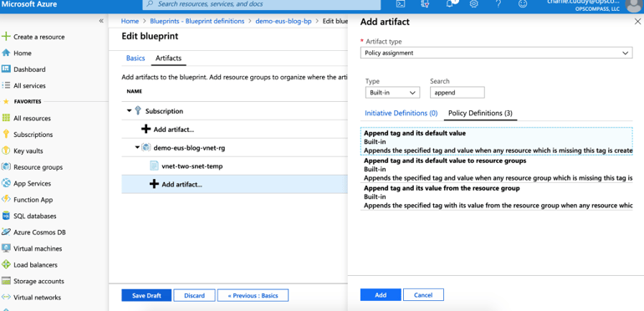
Task: Click Home breadcrumb link
Action: [x=130, y=21]
